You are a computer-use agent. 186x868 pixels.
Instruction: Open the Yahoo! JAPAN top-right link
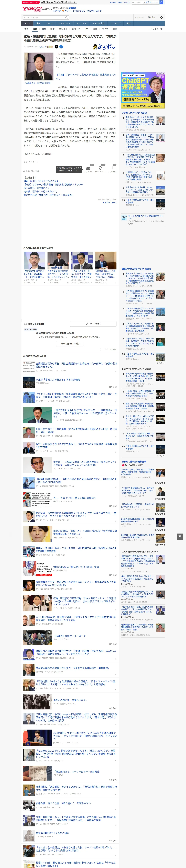[x=116, y=2]
